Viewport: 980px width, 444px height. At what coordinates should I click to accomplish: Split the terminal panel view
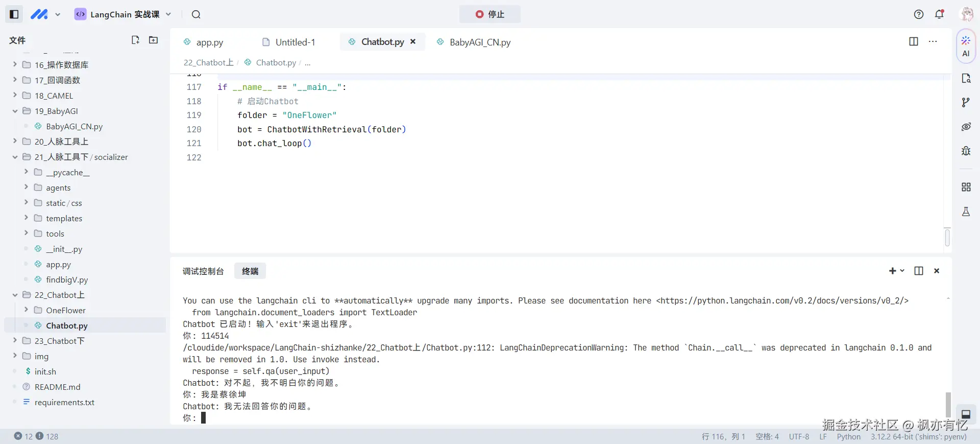point(919,271)
